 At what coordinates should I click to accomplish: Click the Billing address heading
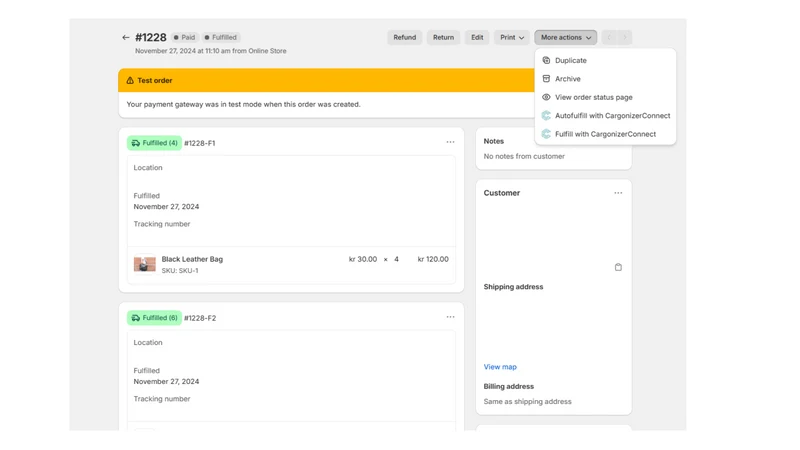509,386
